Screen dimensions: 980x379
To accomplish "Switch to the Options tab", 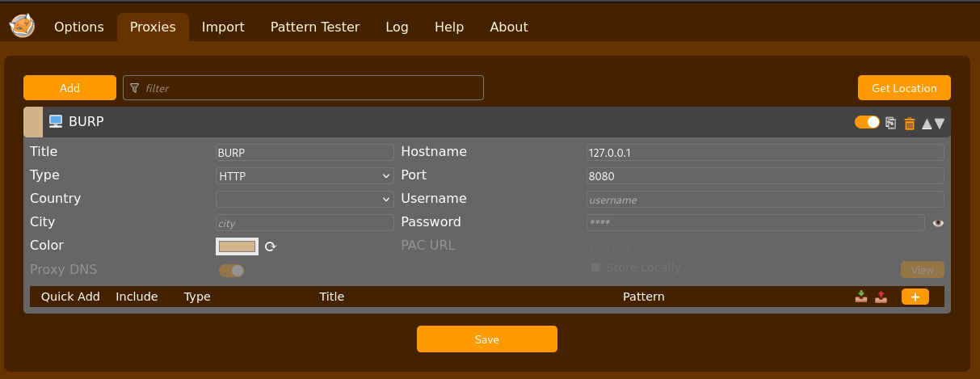I will (79, 27).
